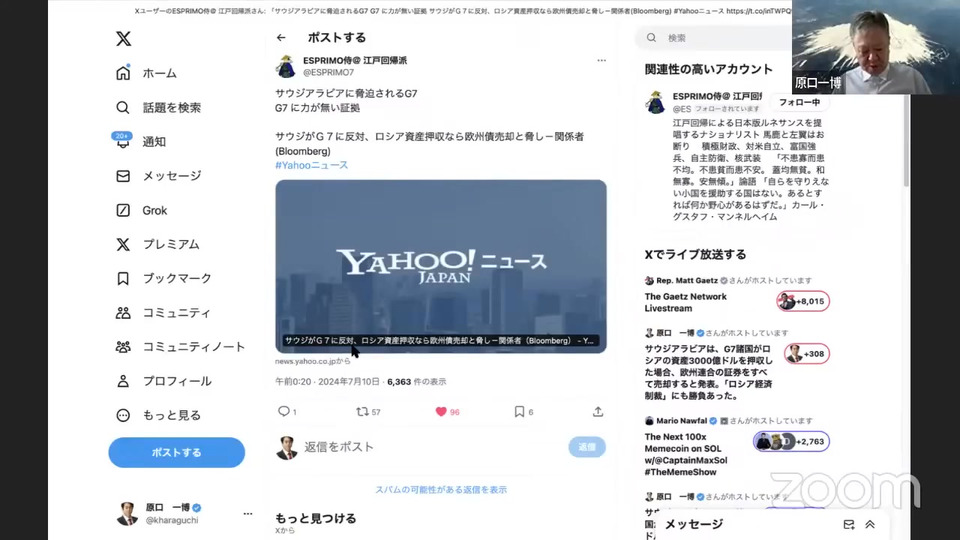Viewport: 960px width, 540px height.
Task: Click the Community Notes (コミュニティノート) icon
Action: 123,347
